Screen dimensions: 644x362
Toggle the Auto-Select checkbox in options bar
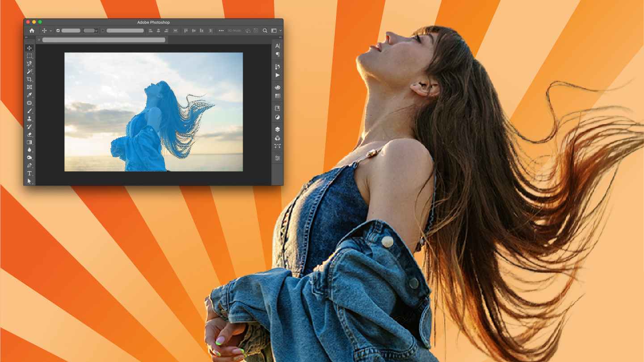[x=58, y=30]
